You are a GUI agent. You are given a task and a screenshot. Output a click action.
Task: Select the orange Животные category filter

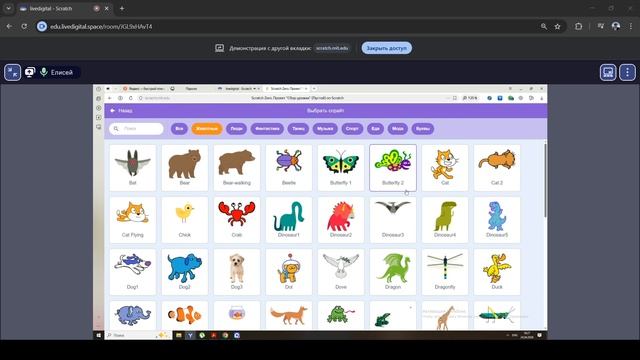click(x=207, y=129)
